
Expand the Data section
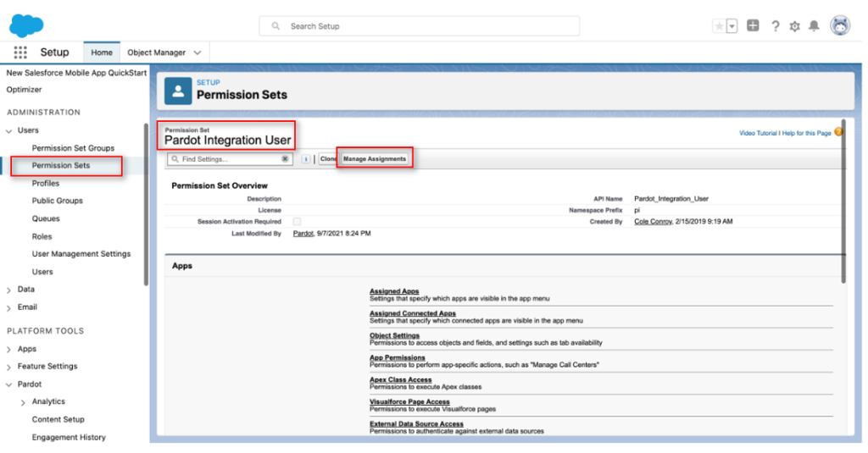8,290
